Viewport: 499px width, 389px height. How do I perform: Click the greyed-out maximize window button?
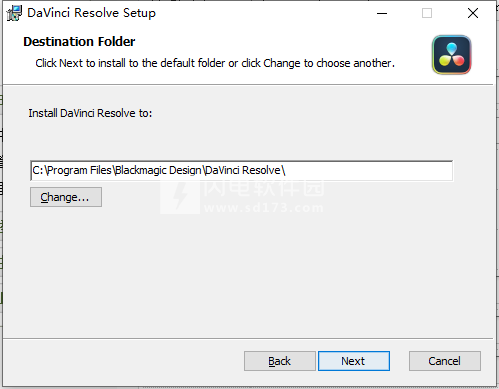(x=427, y=13)
